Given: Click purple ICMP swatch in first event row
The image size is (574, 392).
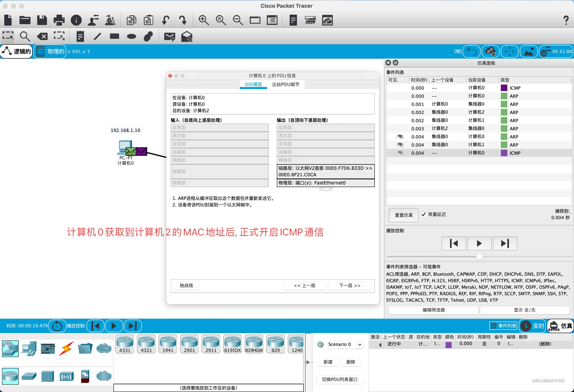Looking at the screenshot, I should [504, 88].
